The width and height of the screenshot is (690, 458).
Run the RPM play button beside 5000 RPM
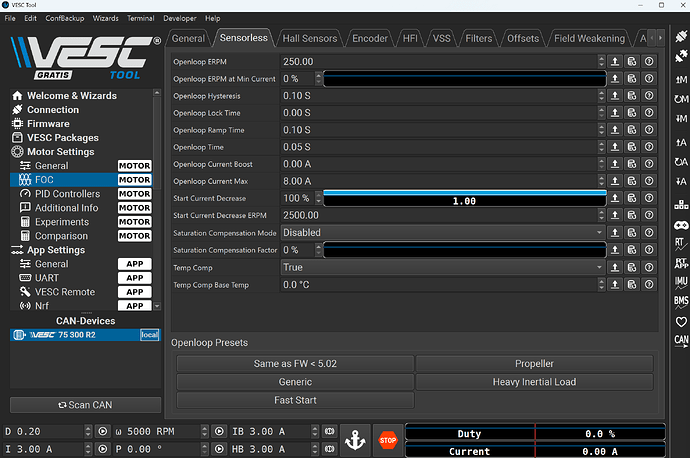[220, 432]
